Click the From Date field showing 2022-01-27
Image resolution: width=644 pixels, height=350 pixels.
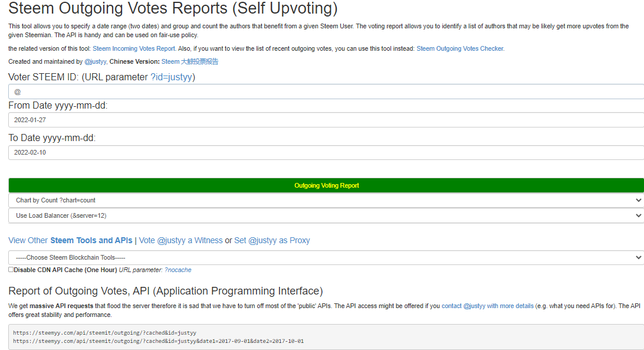point(326,120)
